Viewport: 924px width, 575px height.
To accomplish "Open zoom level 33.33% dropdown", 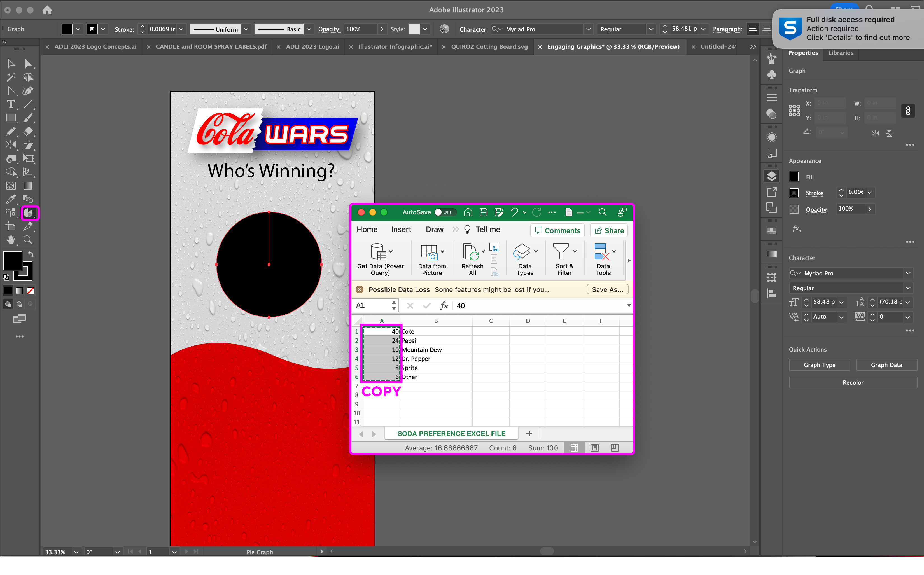I will 76,552.
